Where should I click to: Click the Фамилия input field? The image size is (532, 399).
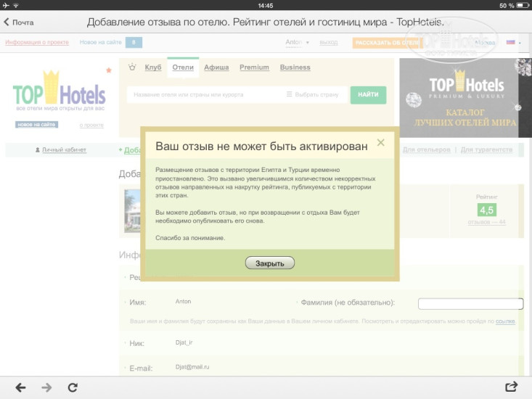tap(470, 304)
